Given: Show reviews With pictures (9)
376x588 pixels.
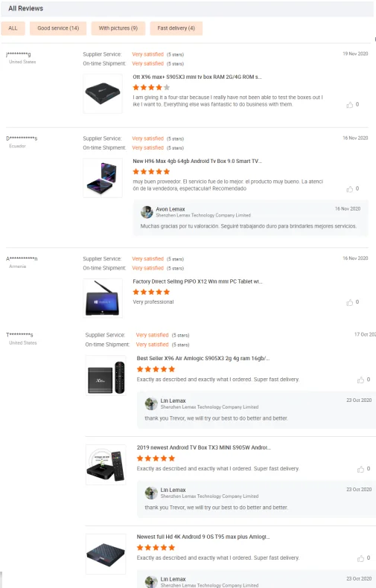Looking at the screenshot, I should (118, 28).
